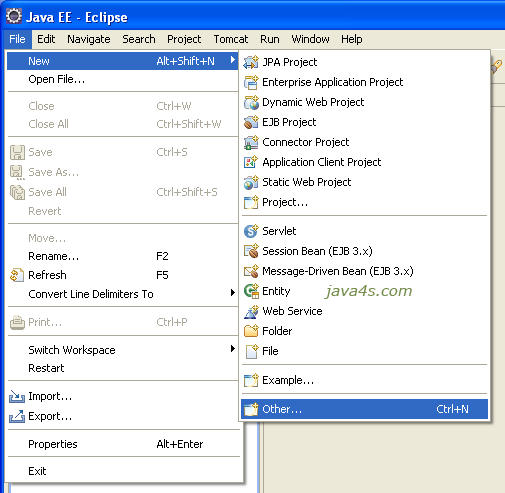Viewport: 505px width, 493px height.
Task: Click Exit at bottom of File menu
Action: point(37,471)
